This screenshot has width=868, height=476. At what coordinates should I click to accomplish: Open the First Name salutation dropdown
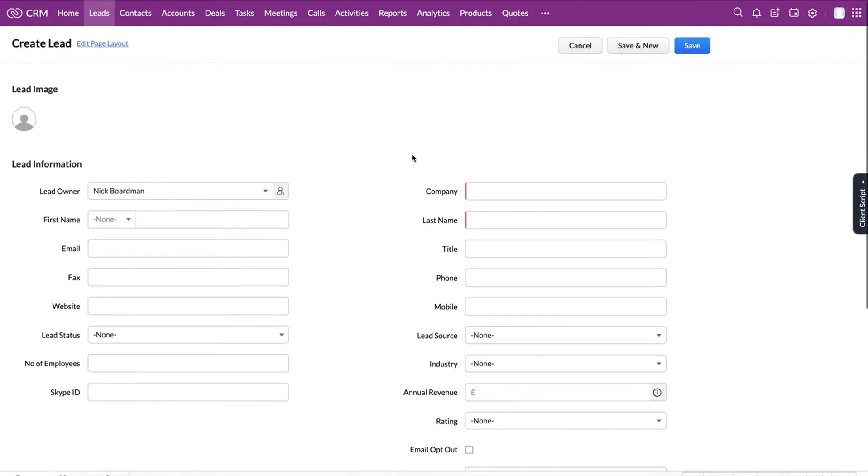pos(111,220)
